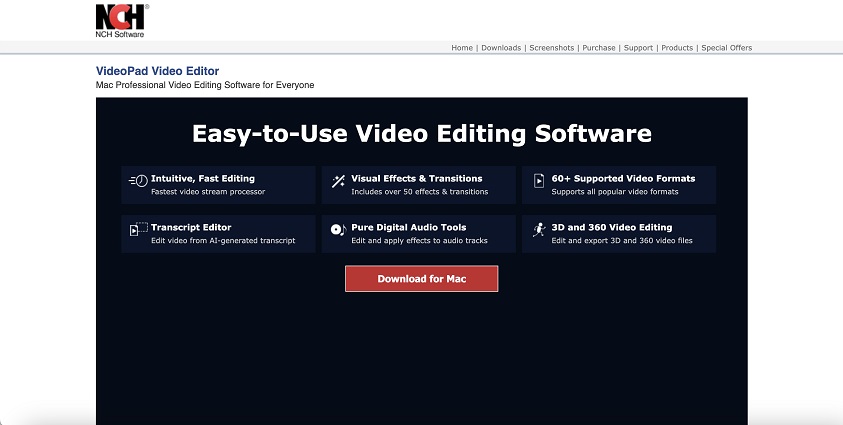
Task: Open the Screenshots navigation link
Action: [x=552, y=48]
